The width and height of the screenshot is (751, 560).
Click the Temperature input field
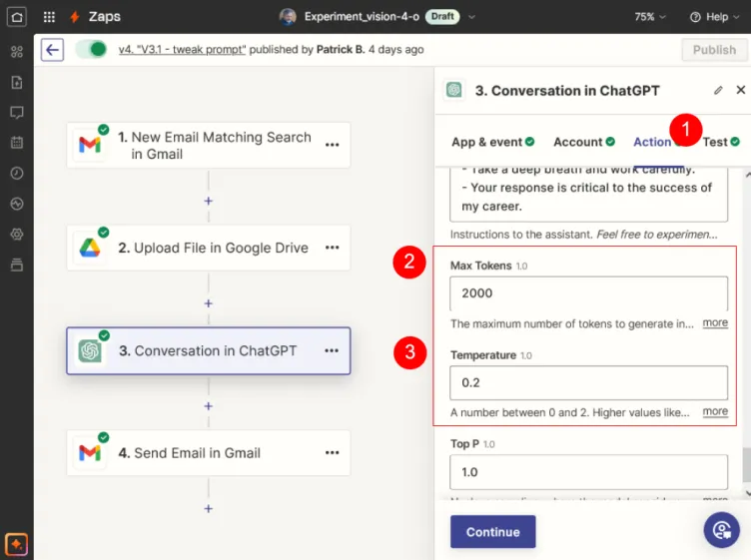tap(588, 383)
